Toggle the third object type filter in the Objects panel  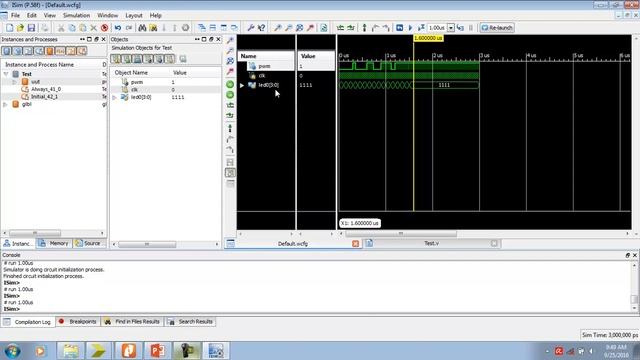tap(138, 59)
